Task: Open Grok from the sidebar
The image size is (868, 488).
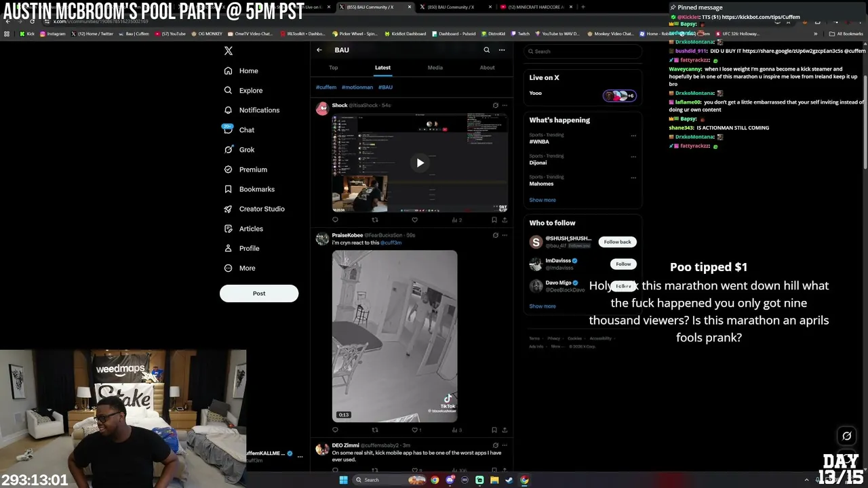Action: (x=239, y=149)
